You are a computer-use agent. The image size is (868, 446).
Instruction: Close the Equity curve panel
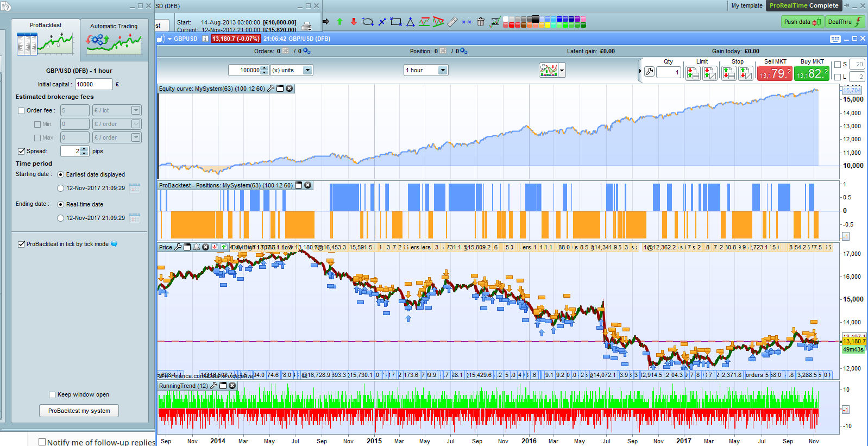point(290,89)
